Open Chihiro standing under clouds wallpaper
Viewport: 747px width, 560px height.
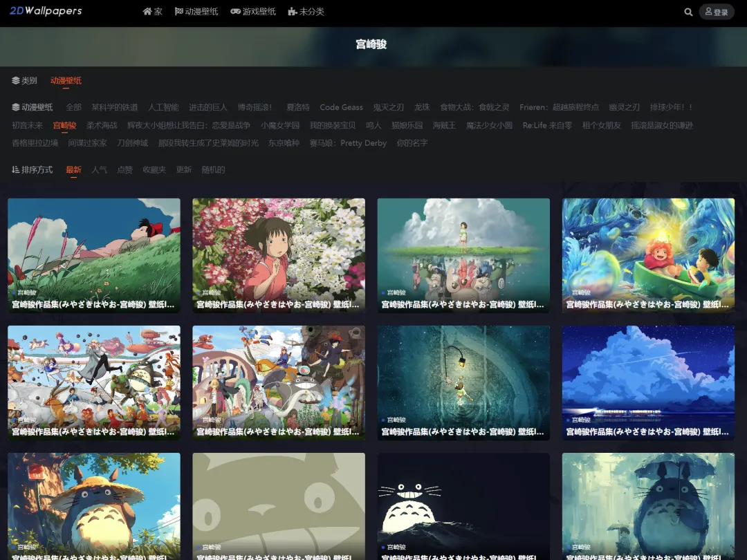463,256
